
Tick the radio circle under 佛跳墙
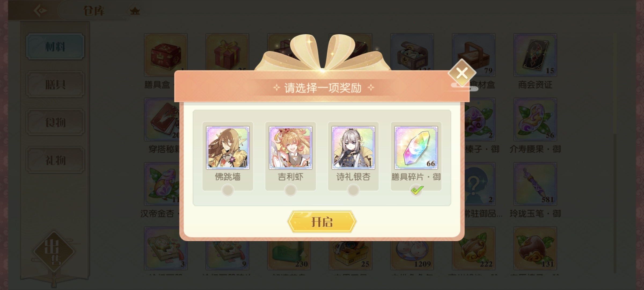coord(228,190)
